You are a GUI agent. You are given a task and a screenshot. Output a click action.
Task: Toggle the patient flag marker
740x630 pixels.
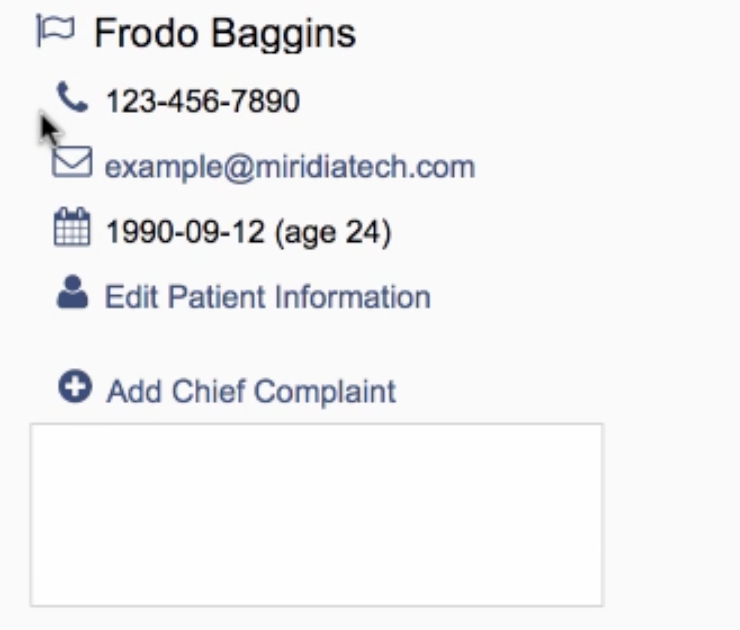pyautogui.click(x=55, y=31)
